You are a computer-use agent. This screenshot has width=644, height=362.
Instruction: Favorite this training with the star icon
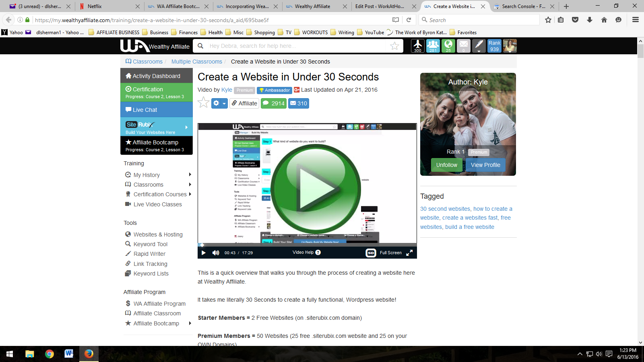pyautogui.click(x=204, y=103)
